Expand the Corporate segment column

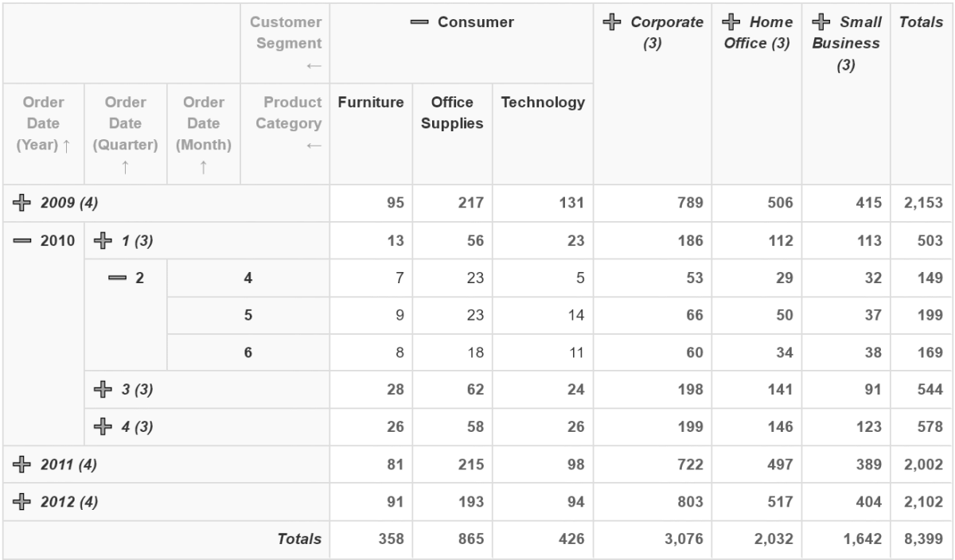[x=611, y=22]
